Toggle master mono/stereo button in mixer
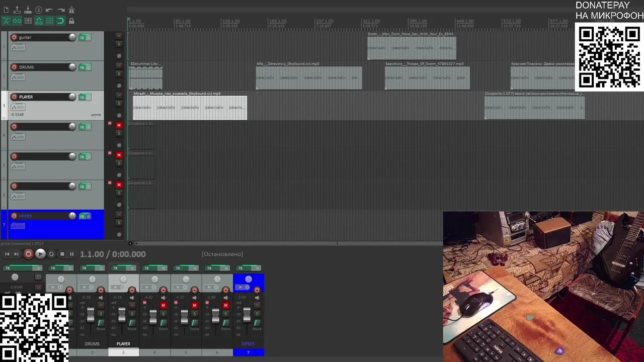 coord(38,277)
